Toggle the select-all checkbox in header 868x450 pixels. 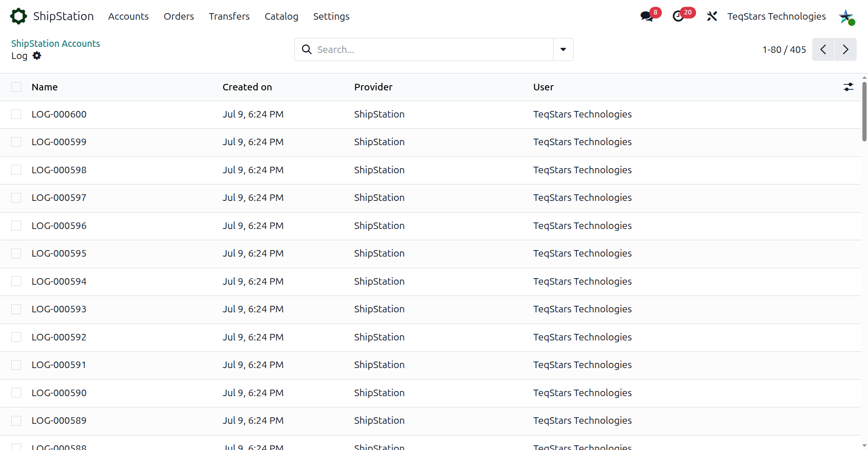click(16, 87)
